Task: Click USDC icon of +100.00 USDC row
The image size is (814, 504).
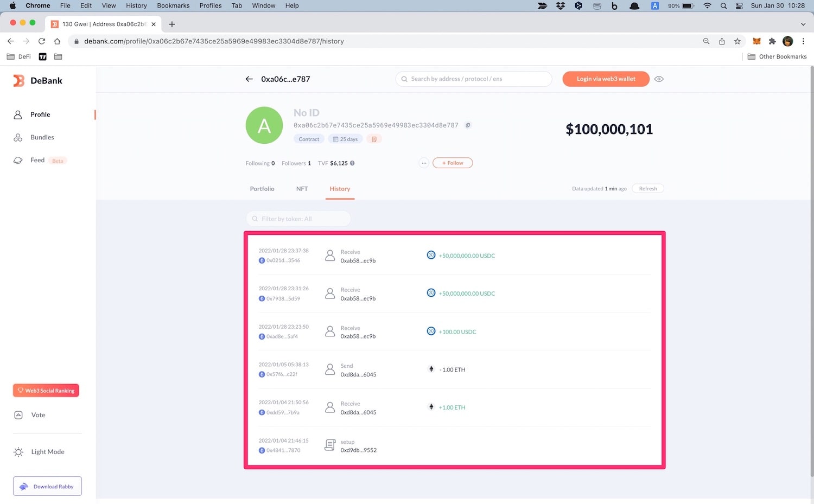Action: tap(431, 331)
